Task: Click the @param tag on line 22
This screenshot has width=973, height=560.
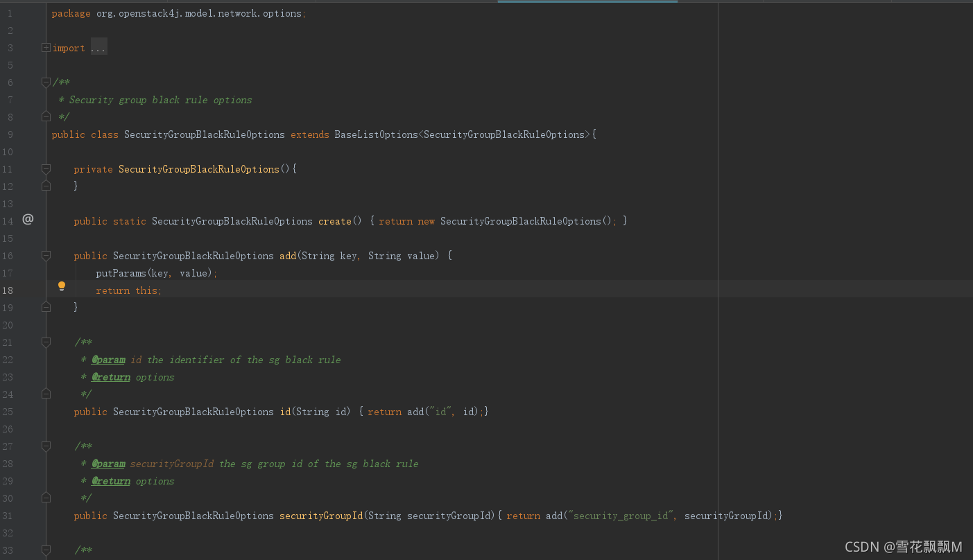Action: (x=108, y=360)
